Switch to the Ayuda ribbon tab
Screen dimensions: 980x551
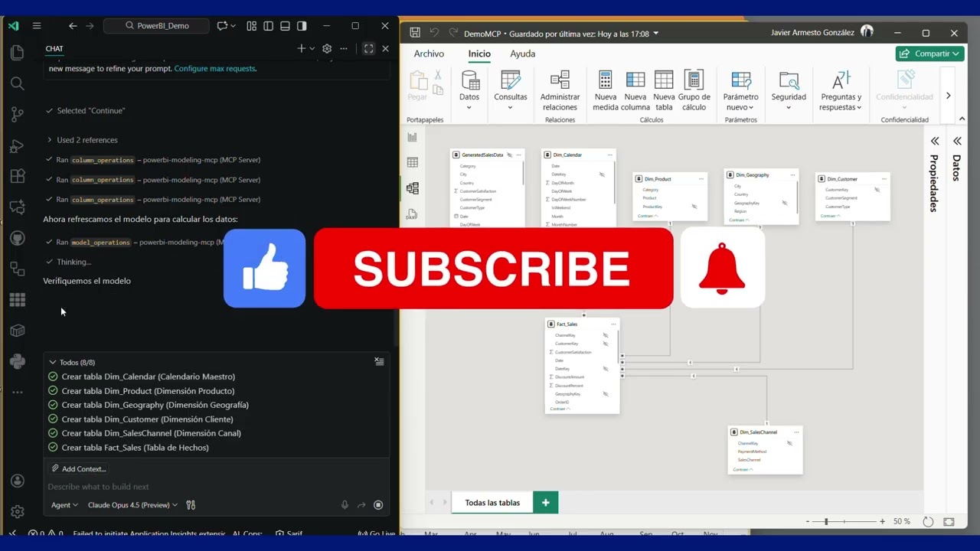522,54
